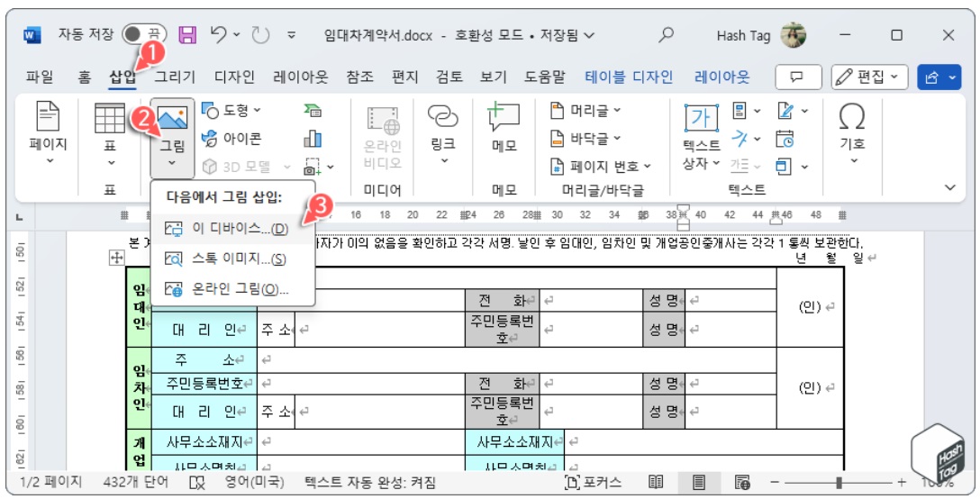This screenshot has height=499, width=980.
Task: Switch to Read Mode view icon
Action: pyautogui.click(x=656, y=482)
